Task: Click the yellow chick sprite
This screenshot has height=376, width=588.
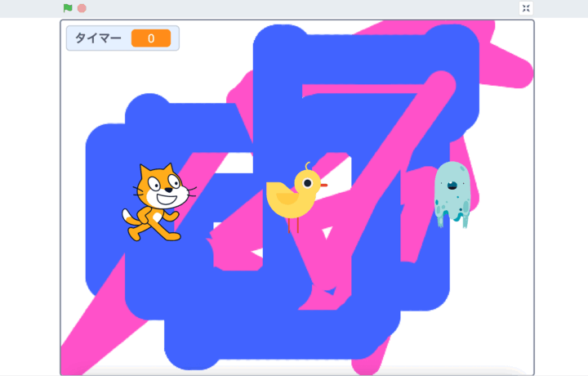Action: pyautogui.click(x=296, y=196)
